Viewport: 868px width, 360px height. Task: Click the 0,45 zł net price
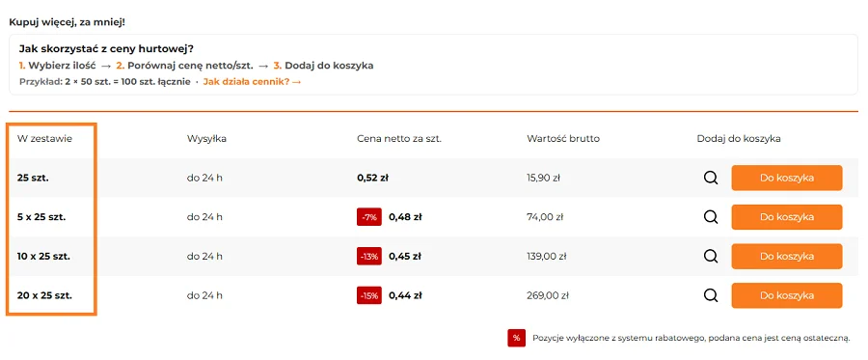405,257
